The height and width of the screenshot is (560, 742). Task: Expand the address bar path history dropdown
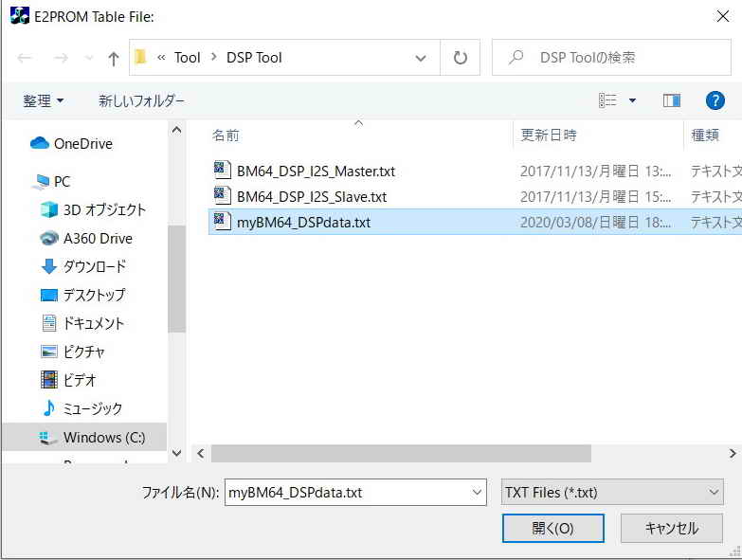tap(421, 58)
